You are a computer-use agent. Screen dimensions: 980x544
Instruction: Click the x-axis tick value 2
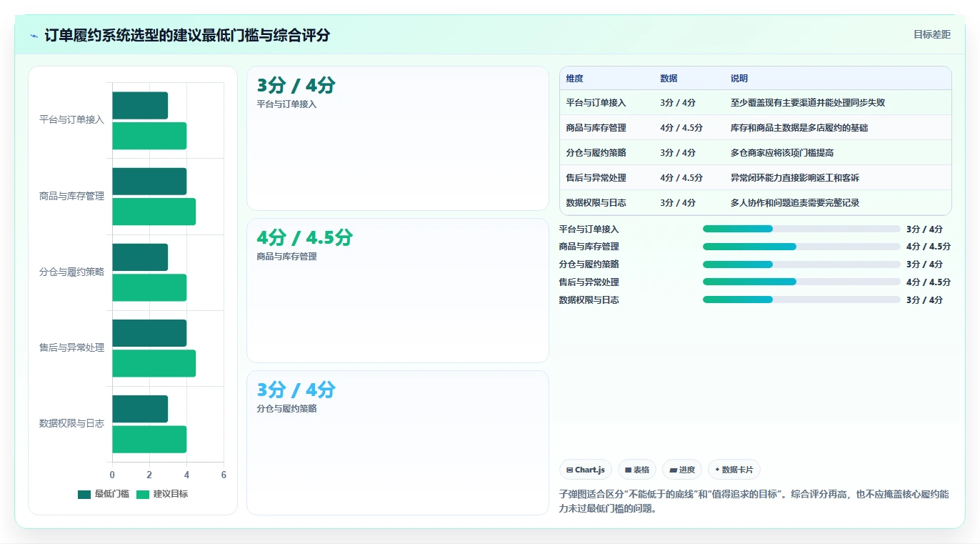point(149,475)
